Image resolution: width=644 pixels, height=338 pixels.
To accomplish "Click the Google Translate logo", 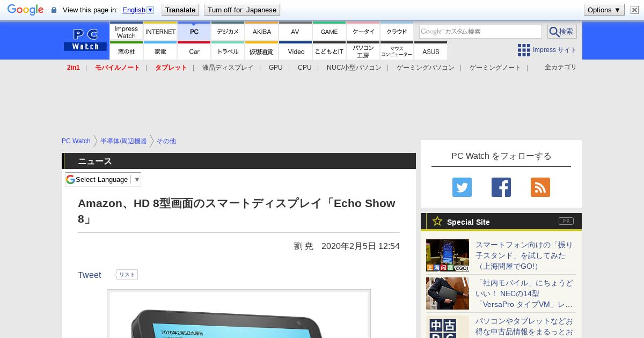I will 25,10.
